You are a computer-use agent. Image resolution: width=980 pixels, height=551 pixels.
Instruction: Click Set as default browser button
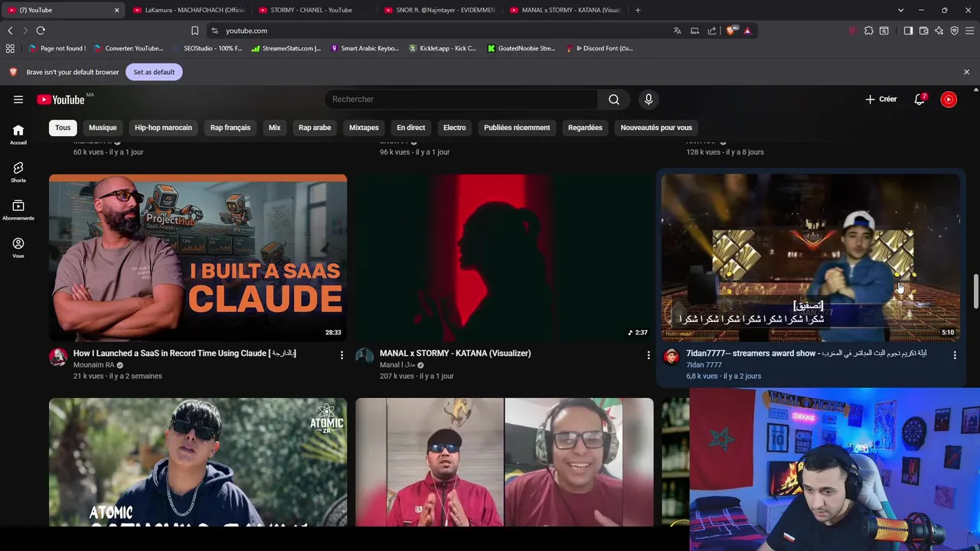coord(154,72)
